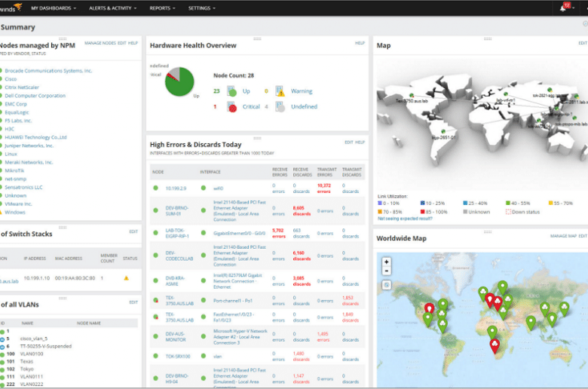Screen dimensions: 588x389
Task: Click the SolarWinds logo
Action: tap(11, 8)
